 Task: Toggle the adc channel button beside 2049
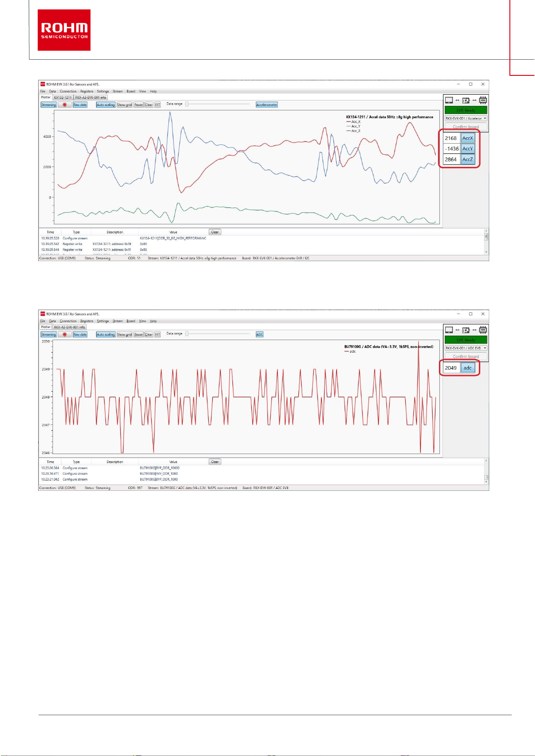click(x=468, y=368)
